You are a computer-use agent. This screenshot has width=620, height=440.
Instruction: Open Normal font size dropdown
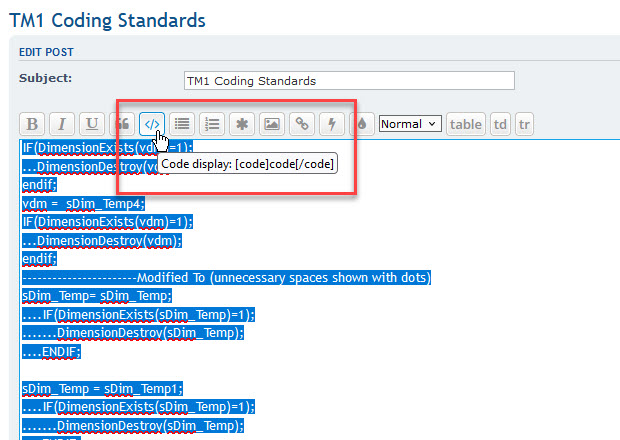(x=410, y=124)
